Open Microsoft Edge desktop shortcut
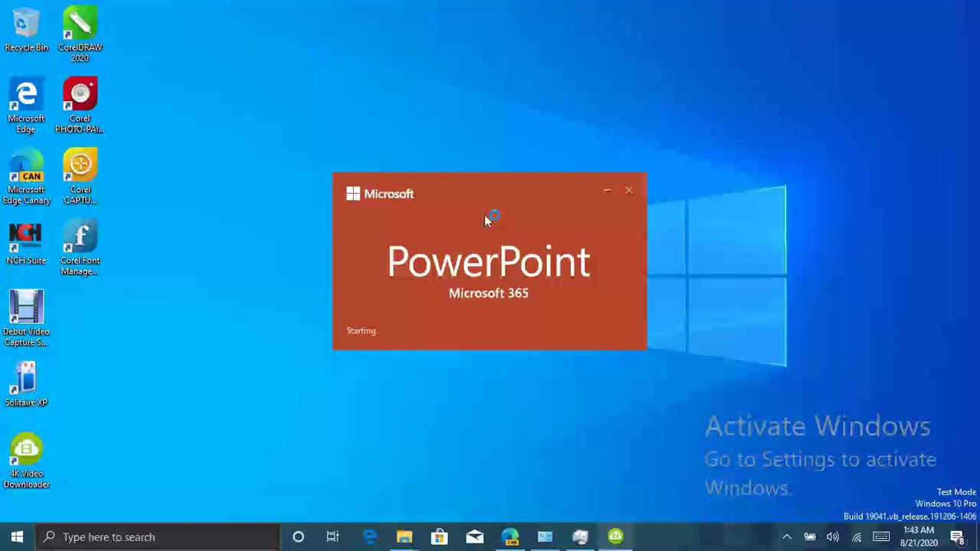This screenshot has width=980, height=551. click(x=26, y=106)
